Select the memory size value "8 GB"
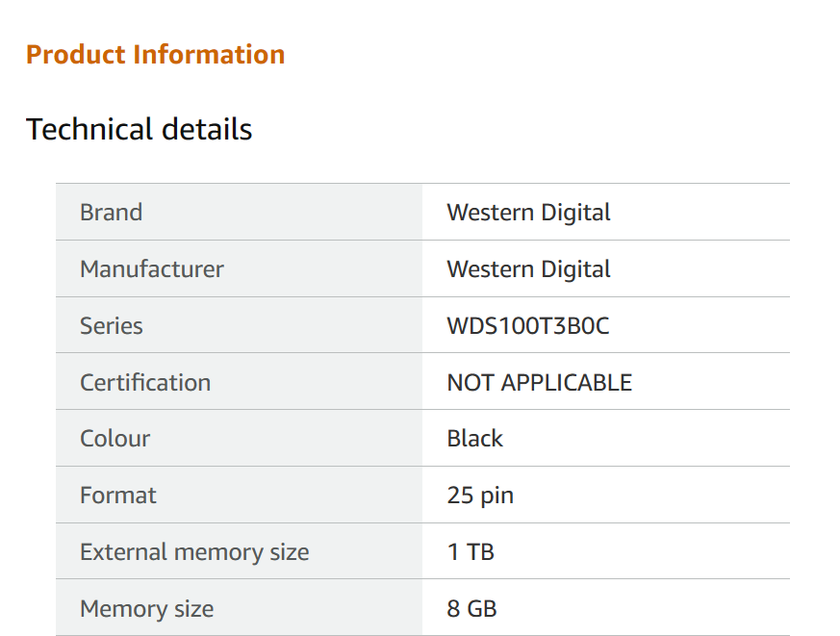Screen dimensions: 840x636 pos(472,609)
